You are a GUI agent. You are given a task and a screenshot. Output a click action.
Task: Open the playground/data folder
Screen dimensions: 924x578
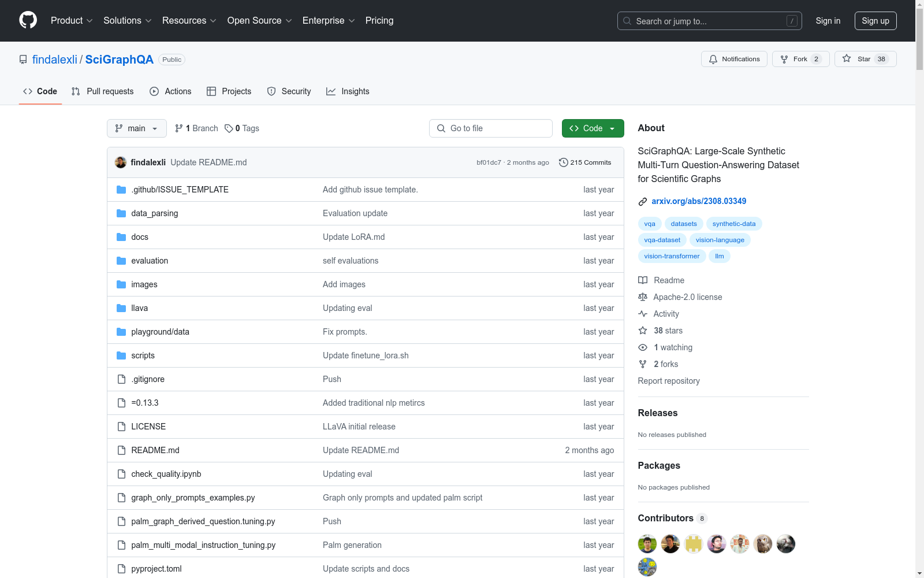click(160, 332)
